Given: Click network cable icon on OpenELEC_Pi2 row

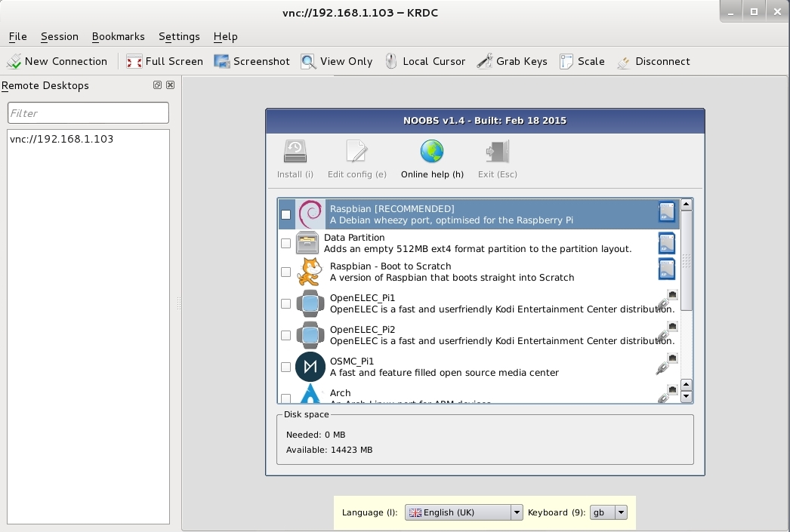Looking at the screenshot, I should (667, 332).
